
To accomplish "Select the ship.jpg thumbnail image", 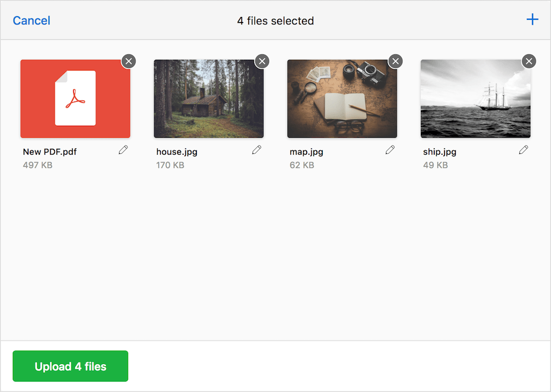I will 476,98.
